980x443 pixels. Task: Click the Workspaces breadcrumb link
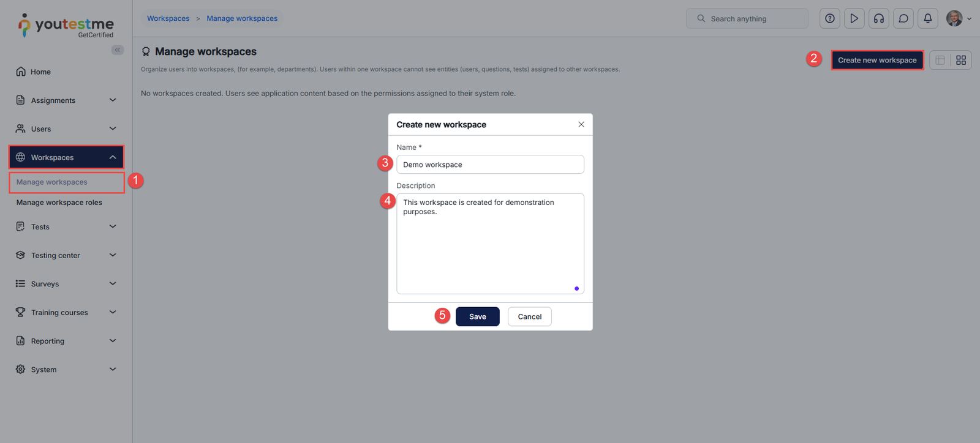click(168, 18)
